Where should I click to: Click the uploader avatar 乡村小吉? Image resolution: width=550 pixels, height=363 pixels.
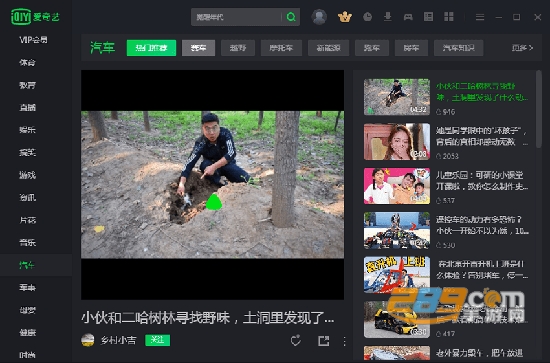click(x=88, y=340)
